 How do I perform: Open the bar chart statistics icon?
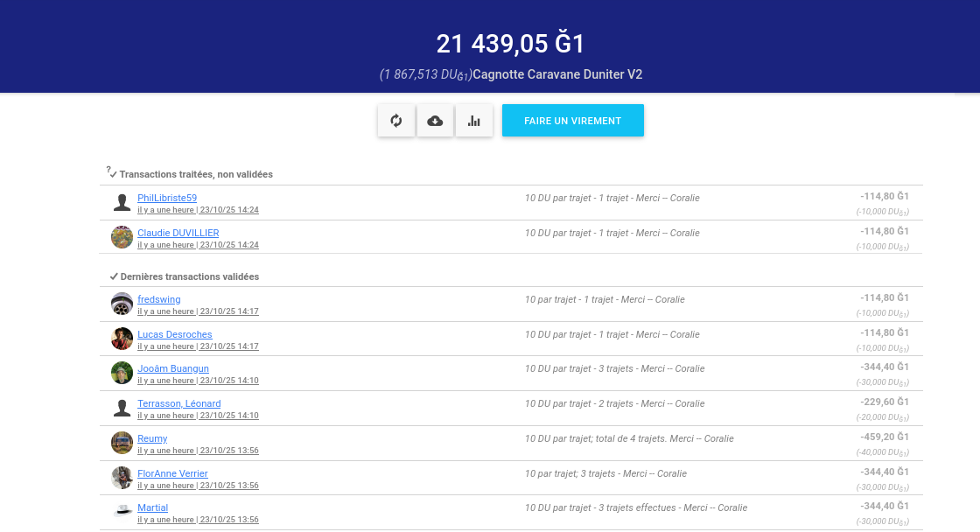point(474,121)
